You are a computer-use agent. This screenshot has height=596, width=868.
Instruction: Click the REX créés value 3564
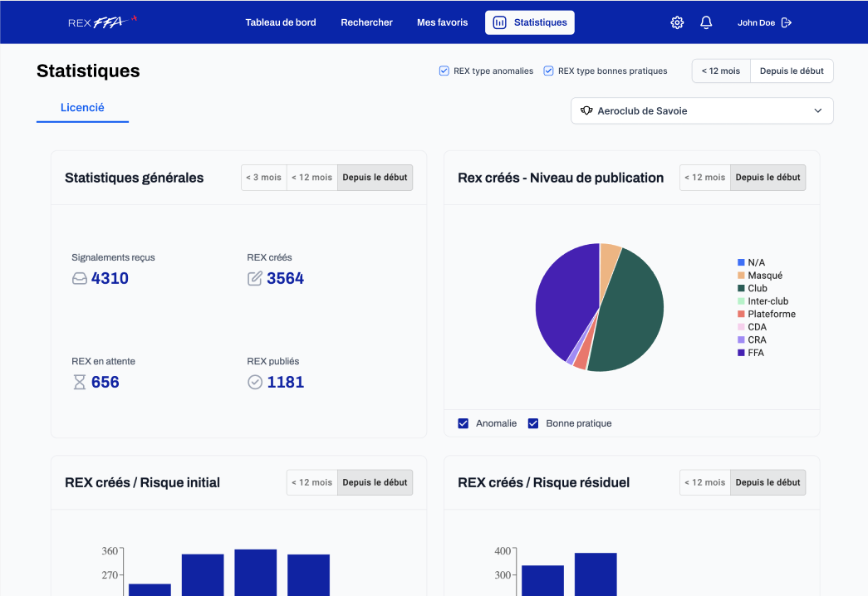[x=285, y=278]
